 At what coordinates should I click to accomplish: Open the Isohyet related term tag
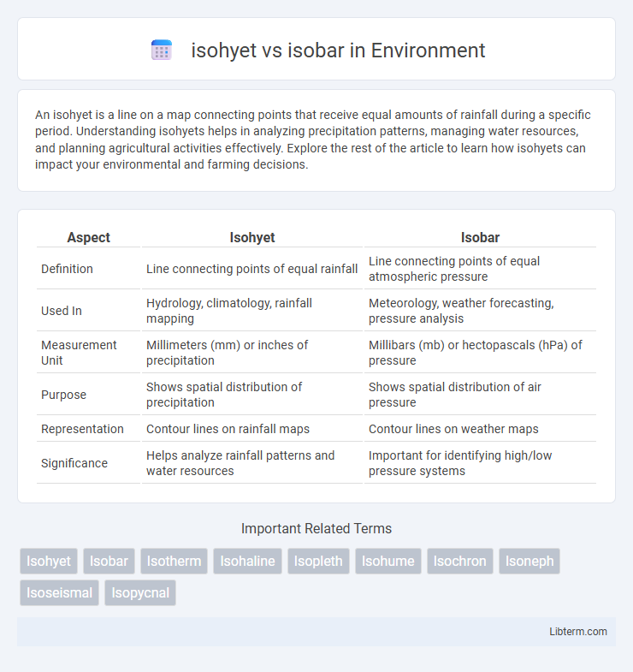coord(49,561)
